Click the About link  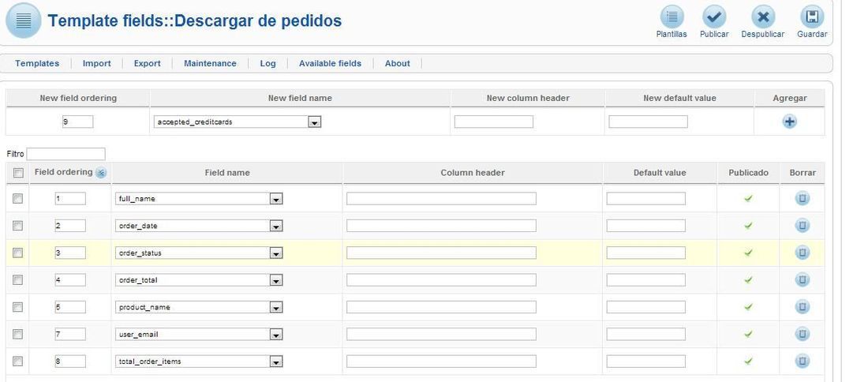pos(398,64)
